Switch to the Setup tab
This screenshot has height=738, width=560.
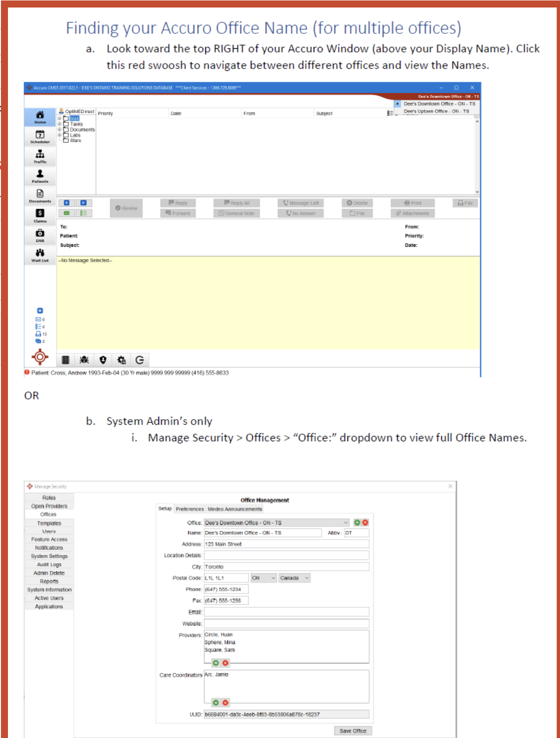click(x=165, y=509)
